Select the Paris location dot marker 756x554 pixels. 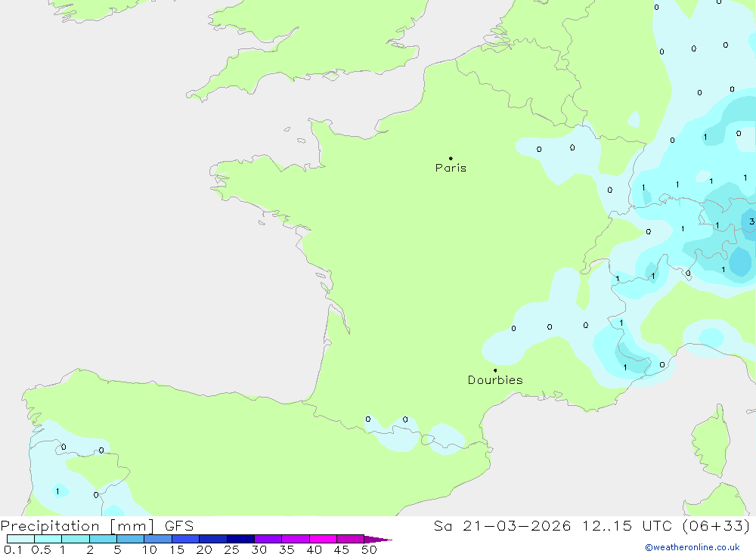pos(451,158)
